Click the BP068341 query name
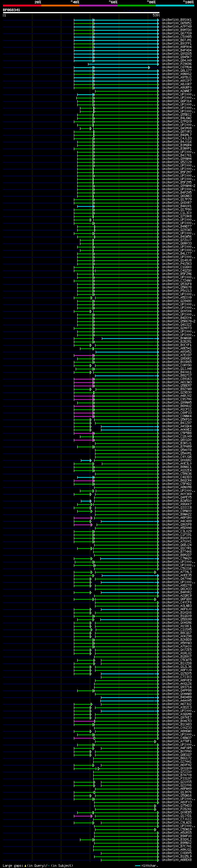This screenshot has width=197, height=868. (x=11, y=10)
